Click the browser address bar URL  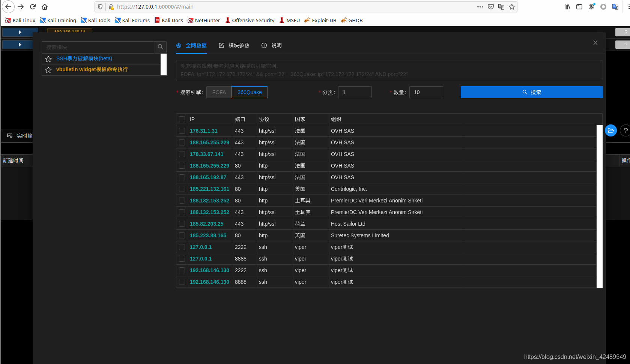pyautogui.click(x=155, y=7)
